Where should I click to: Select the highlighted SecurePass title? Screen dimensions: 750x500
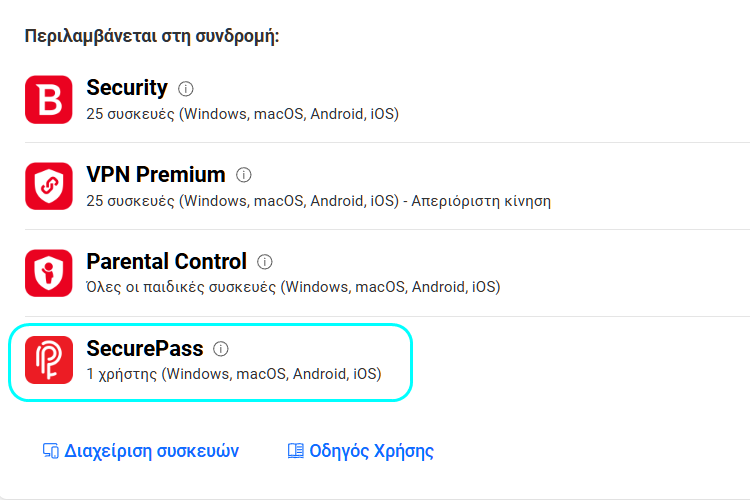(145, 349)
